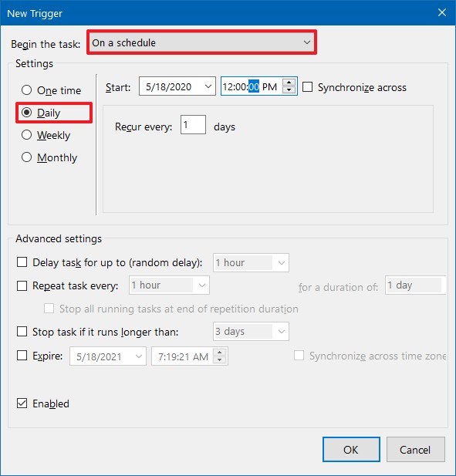Click the Begin the task label
This screenshot has height=476, width=456.
pos(46,44)
